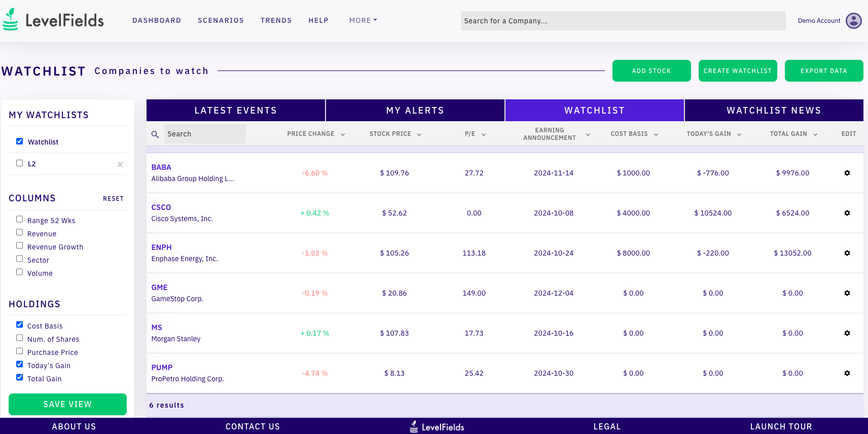Open the BABA ticker link
The image size is (868, 434).
pos(161,167)
